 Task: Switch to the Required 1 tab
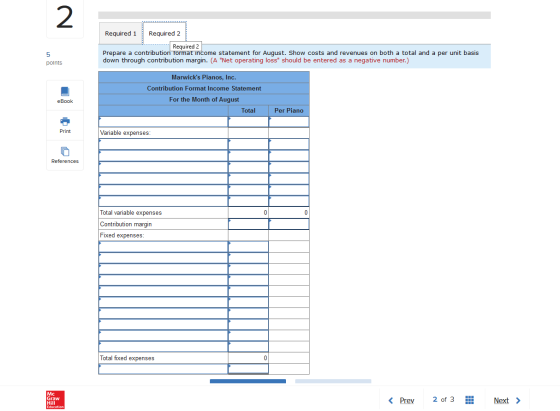click(120, 34)
